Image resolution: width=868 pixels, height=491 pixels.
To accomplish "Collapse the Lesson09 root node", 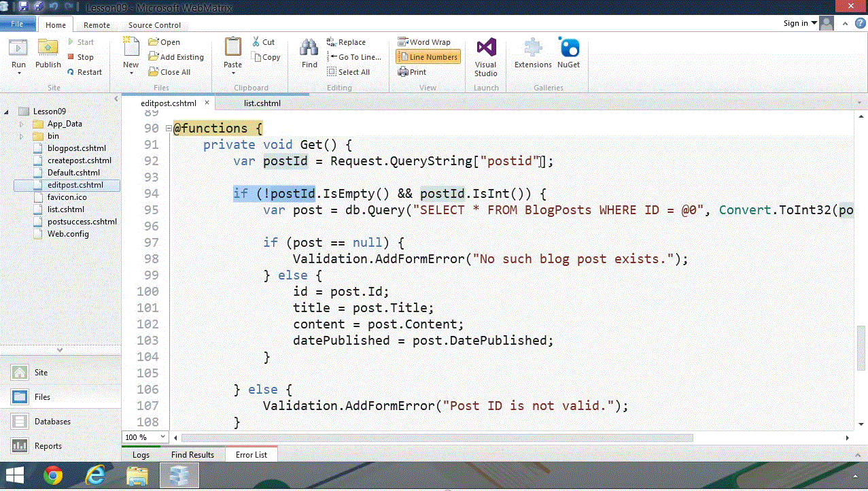I will (x=7, y=112).
